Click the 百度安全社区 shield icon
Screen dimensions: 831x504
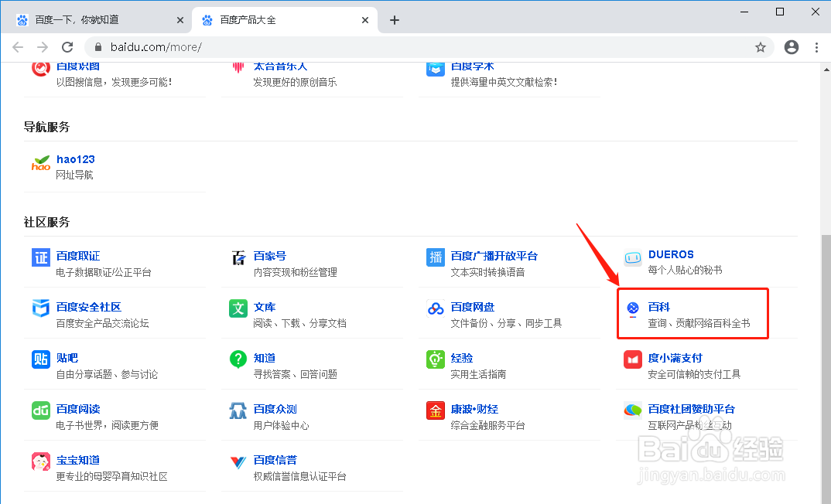tap(41, 308)
